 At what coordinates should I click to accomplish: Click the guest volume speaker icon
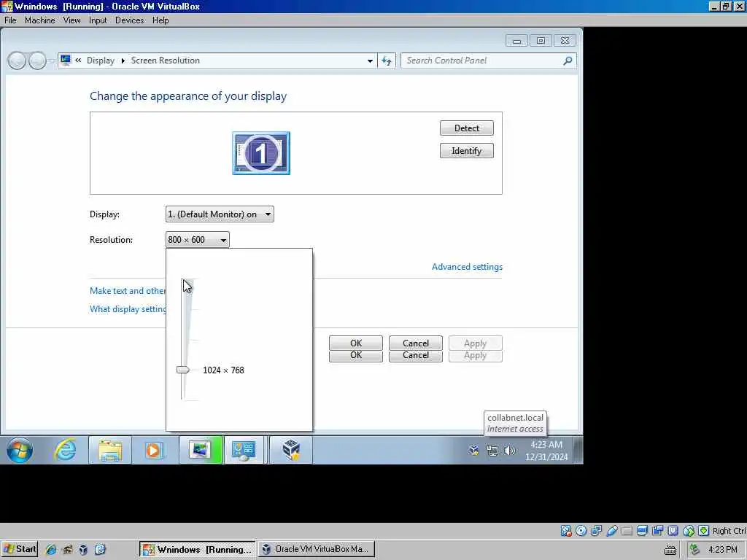(x=509, y=451)
